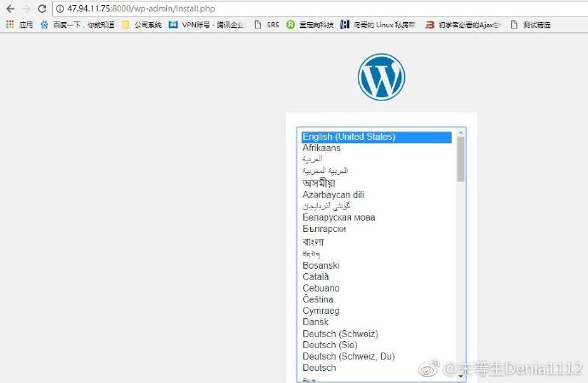Select Azərbaycan dili language
Viewport: 588px width, 383px height.
(x=377, y=194)
